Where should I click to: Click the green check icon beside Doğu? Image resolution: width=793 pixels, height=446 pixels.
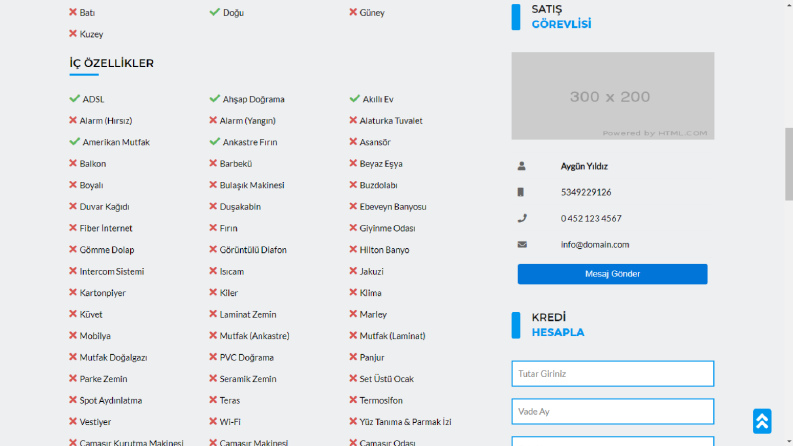click(214, 12)
